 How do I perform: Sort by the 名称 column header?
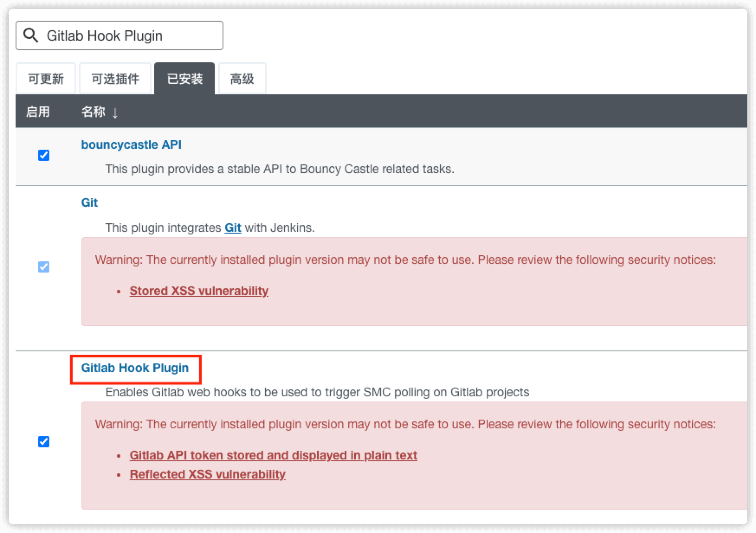tap(100, 112)
